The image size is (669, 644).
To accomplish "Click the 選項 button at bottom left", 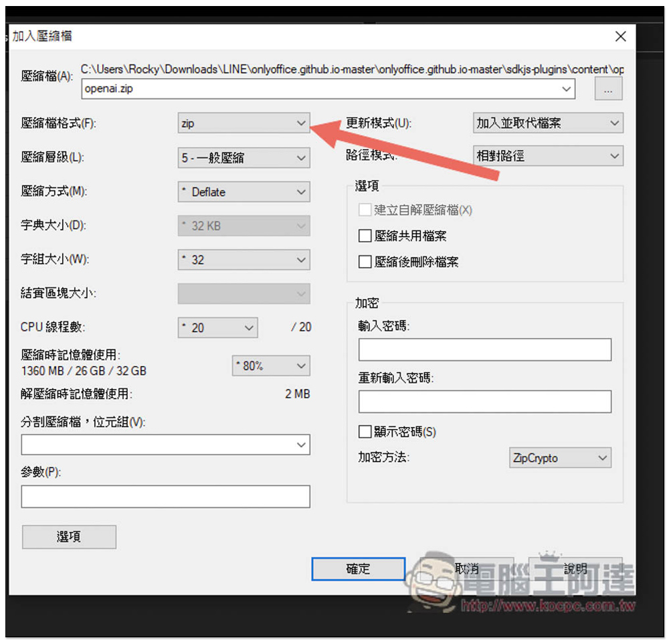I will [69, 537].
